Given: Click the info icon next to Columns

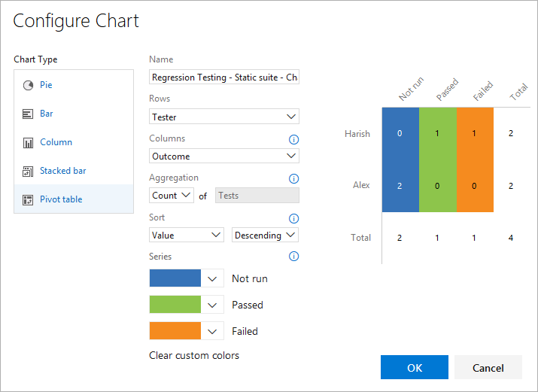Looking at the screenshot, I should [x=294, y=139].
